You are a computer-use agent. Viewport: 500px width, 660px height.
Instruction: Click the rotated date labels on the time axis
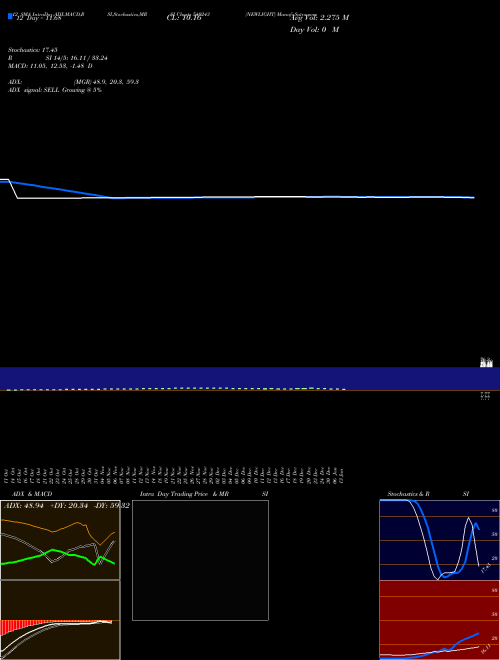[175, 475]
